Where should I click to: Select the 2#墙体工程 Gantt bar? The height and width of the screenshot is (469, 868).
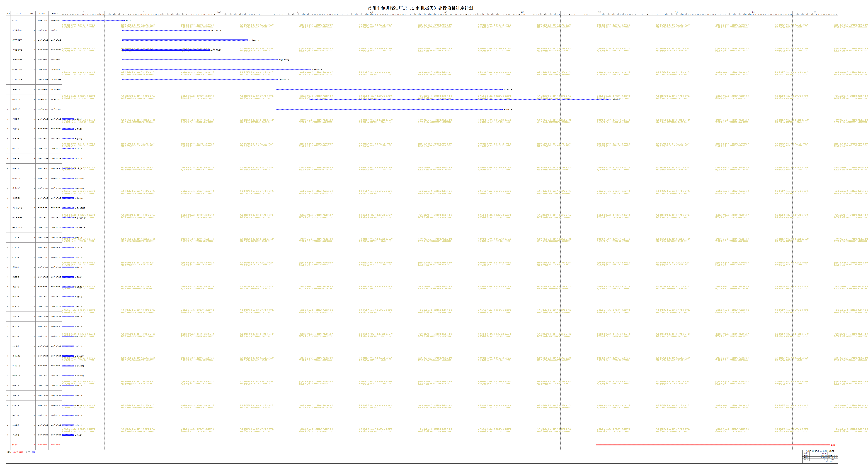tap(68, 129)
